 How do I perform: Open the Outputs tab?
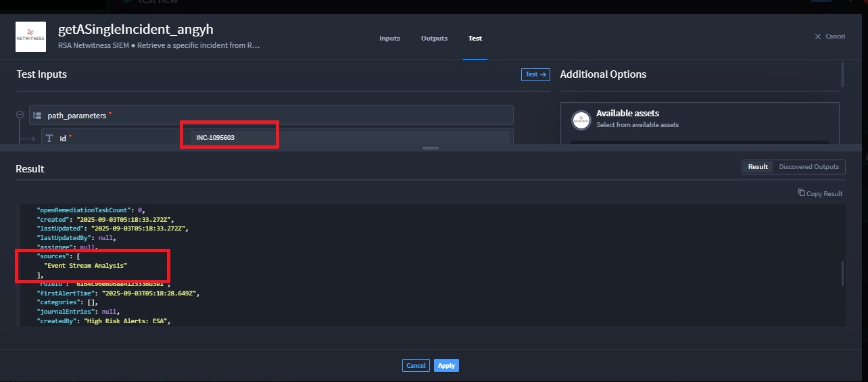click(434, 39)
